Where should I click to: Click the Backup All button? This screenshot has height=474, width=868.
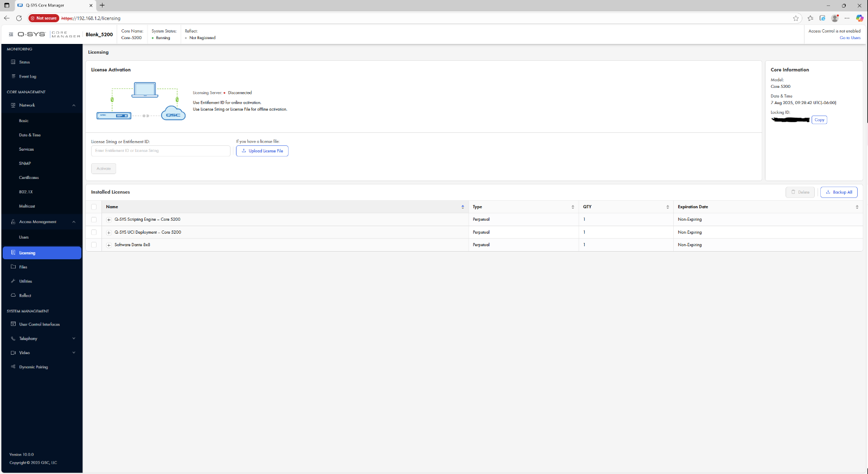[x=839, y=192]
